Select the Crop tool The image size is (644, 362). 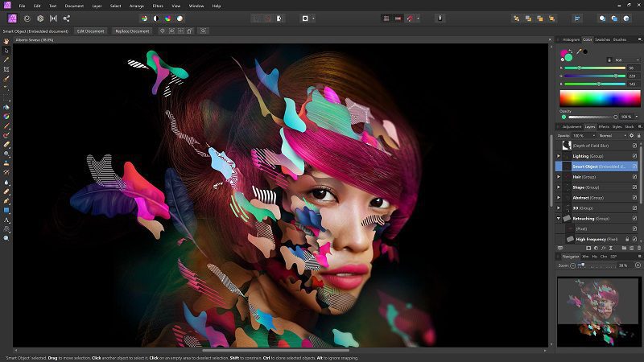[6, 69]
